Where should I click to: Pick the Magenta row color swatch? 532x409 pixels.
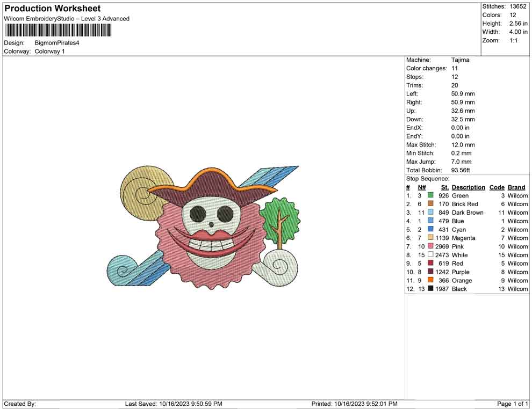point(430,238)
